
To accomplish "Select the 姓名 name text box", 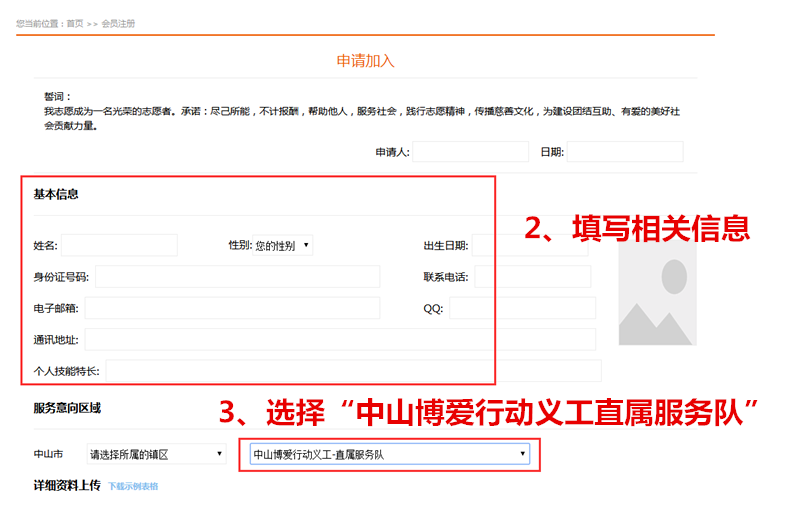I will [119, 245].
